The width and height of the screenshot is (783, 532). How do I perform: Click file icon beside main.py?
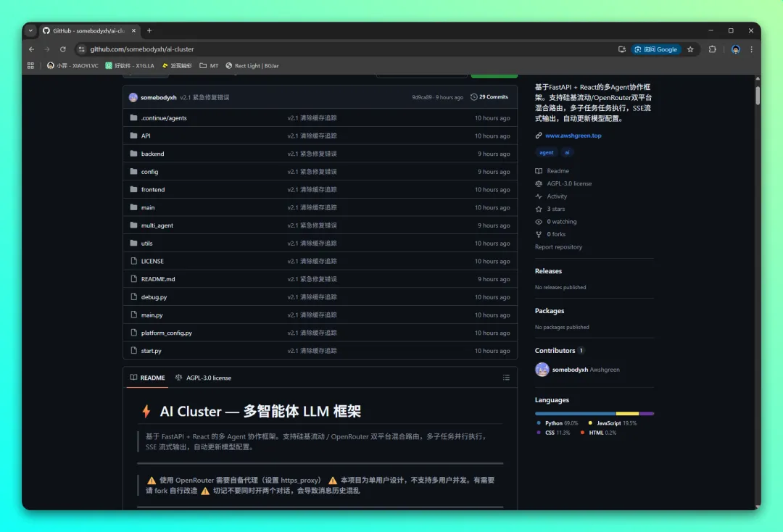click(x=133, y=315)
